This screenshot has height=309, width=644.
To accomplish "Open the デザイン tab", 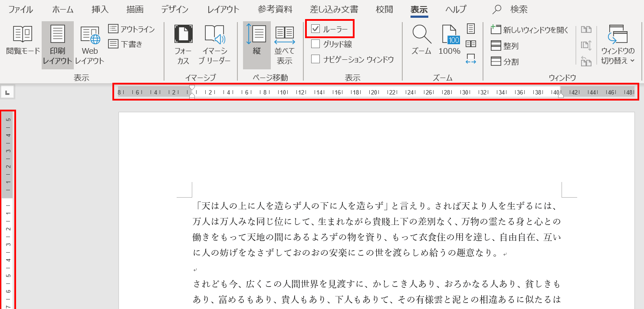I will (175, 9).
